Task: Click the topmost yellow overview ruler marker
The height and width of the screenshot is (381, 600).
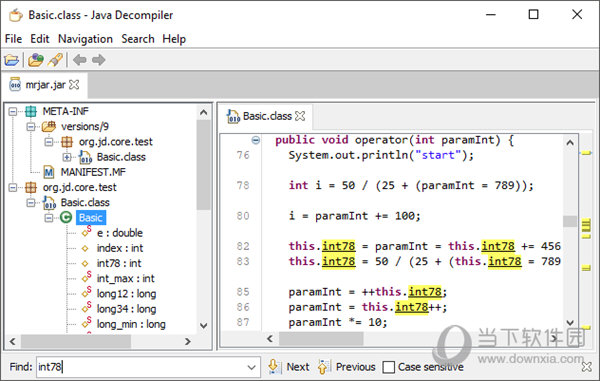Action: 586,153
